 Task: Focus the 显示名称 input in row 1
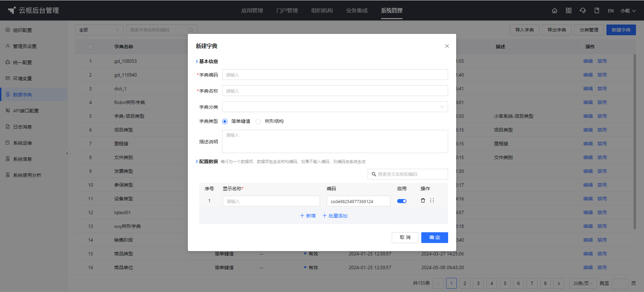coord(271,201)
